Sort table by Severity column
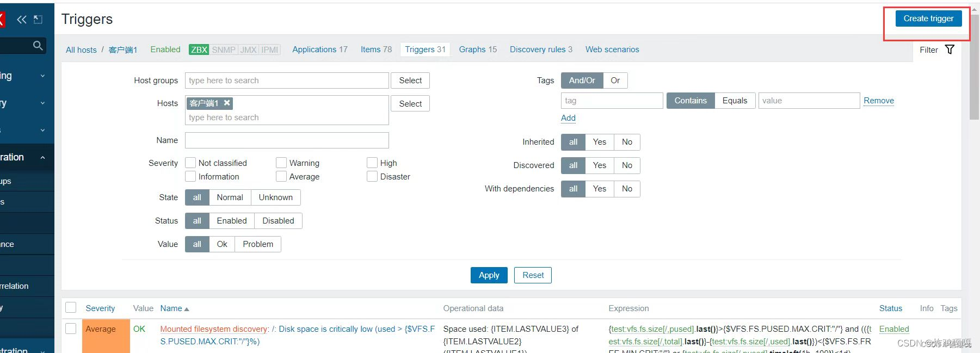980x353 pixels. click(x=100, y=308)
